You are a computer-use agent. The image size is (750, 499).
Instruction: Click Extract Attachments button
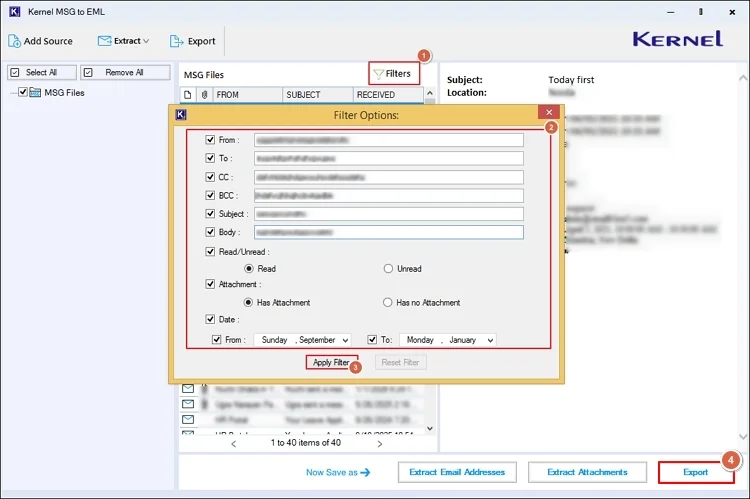[x=587, y=472]
